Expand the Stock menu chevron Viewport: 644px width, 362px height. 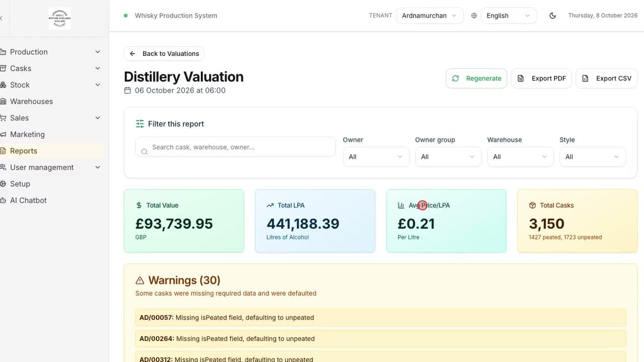coord(98,85)
